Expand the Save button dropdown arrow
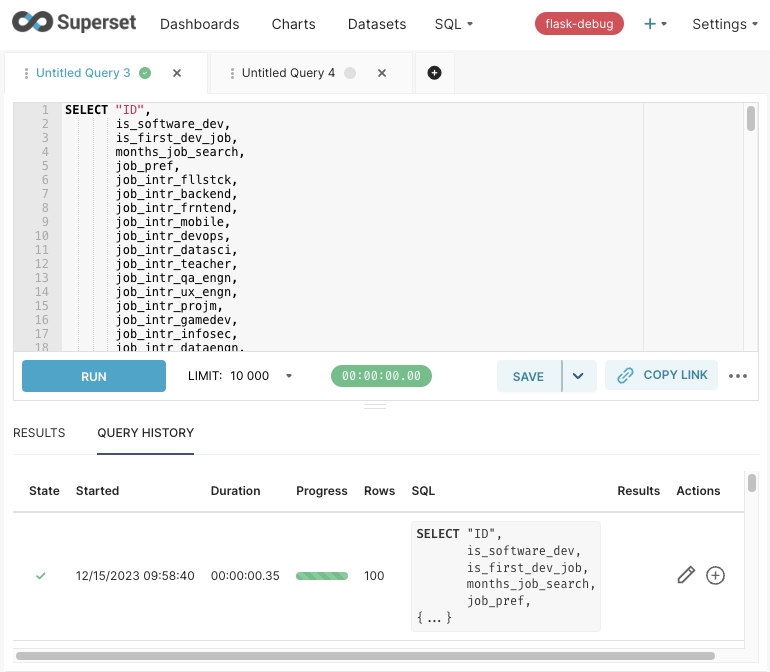This screenshot has width=770, height=672. coord(579,376)
